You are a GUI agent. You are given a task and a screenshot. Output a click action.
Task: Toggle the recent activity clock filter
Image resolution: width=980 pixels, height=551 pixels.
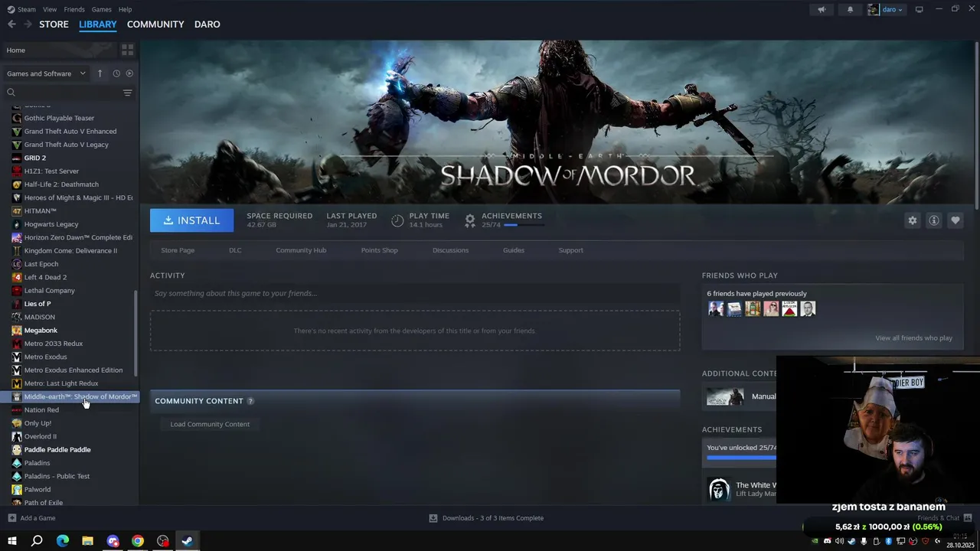coord(116,73)
